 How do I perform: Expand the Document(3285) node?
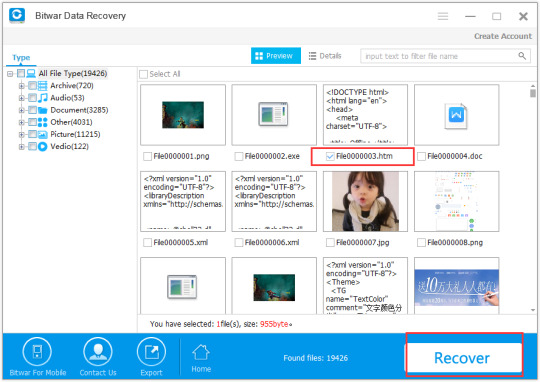tap(22, 110)
